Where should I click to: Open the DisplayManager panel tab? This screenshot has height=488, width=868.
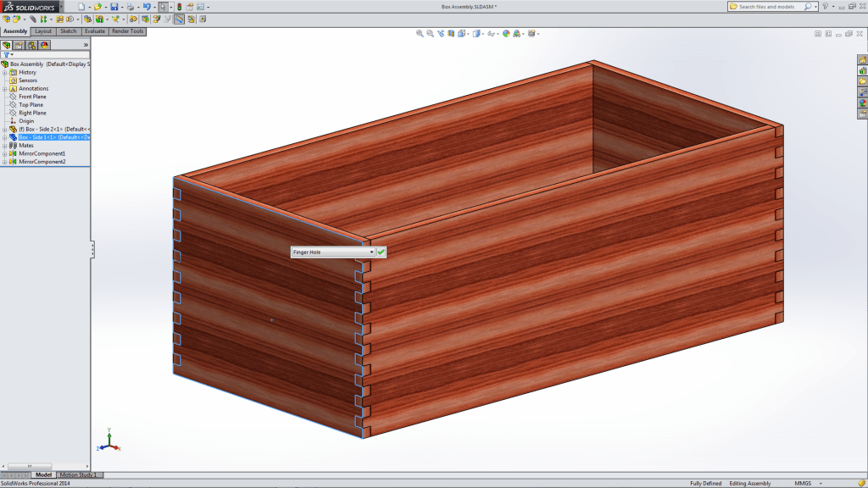point(44,45)
